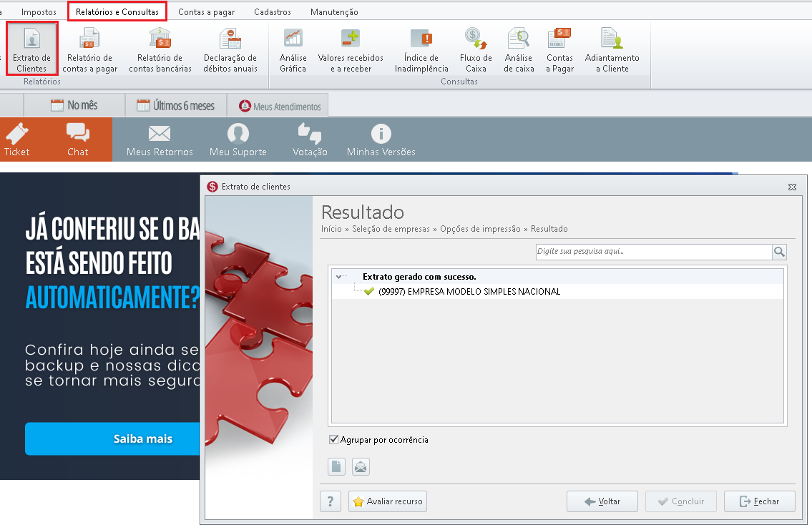Open Meu Suporte
Image resolution: width=812 pixels, height=530 pixels.
[238, 139]
